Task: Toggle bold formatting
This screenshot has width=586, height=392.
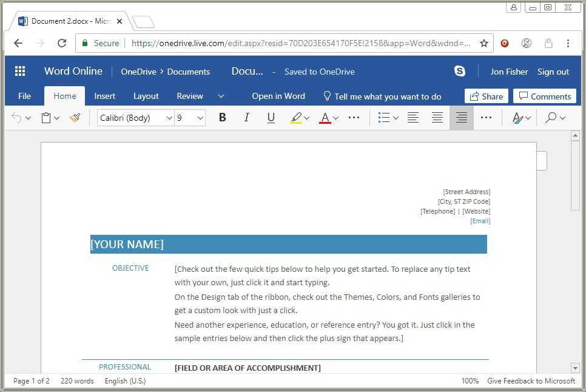Action: [222, 117]
